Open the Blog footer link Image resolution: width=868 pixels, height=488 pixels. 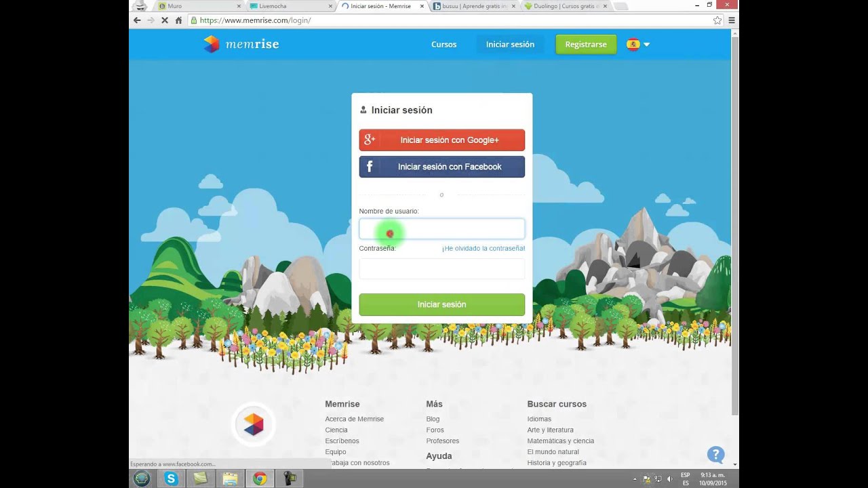433,419
